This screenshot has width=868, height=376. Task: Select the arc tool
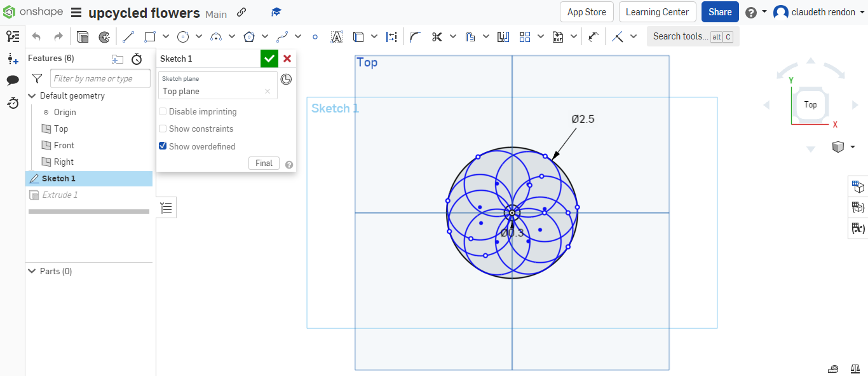(x=216, y=37)
